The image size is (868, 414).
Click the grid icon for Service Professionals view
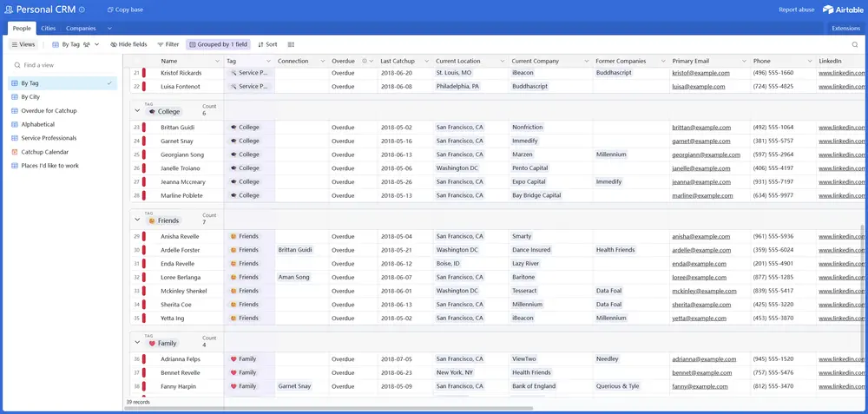click(x=15, y=138)
